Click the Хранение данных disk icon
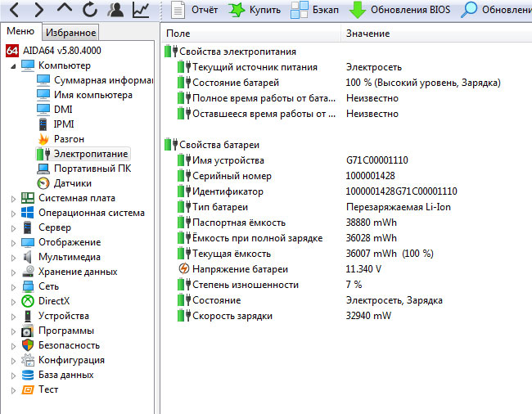Image resolution: width=532 pixels, height=414 pixels. point(28,272)
